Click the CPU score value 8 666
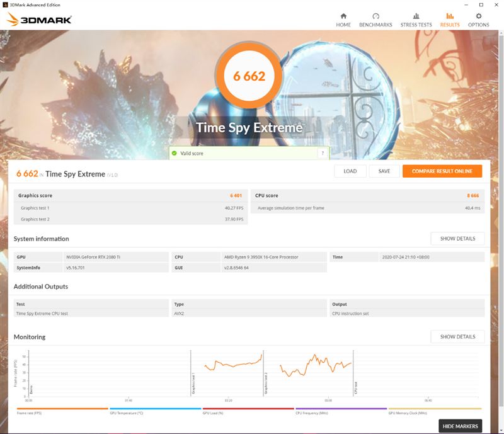 473,195
